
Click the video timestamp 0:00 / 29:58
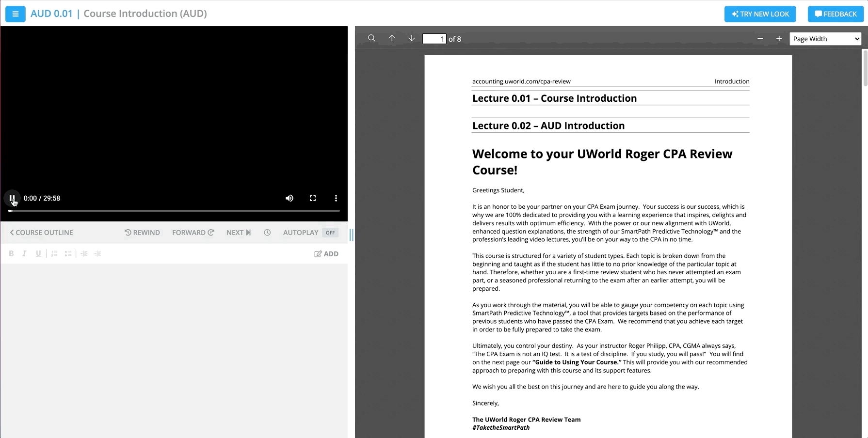(x=42, y=198)
